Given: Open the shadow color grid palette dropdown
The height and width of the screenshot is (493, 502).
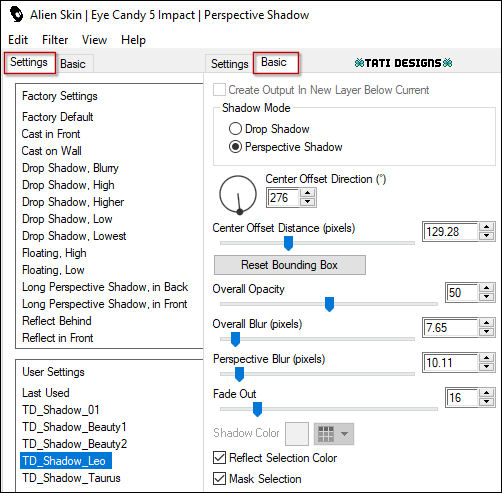Looking at the screenshot, I should pyautogui.click(x=334, y=434).
